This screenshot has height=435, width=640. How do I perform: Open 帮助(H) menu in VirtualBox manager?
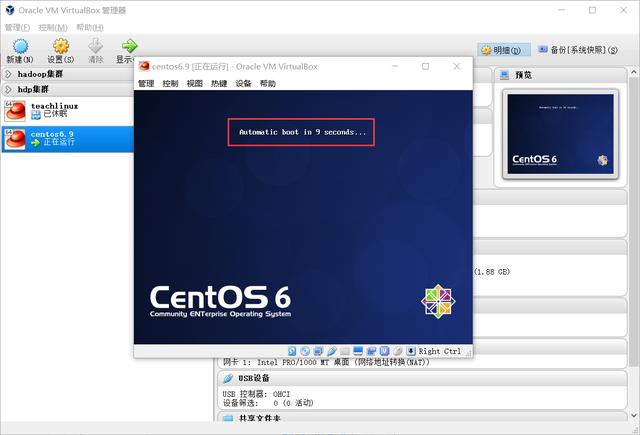(90, 27)
